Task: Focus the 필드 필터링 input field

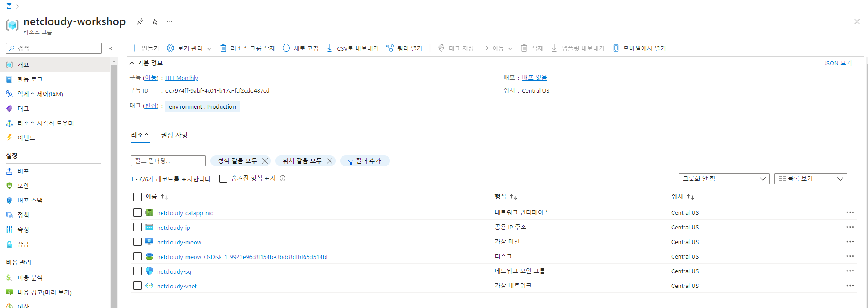Action: (168, 161)
